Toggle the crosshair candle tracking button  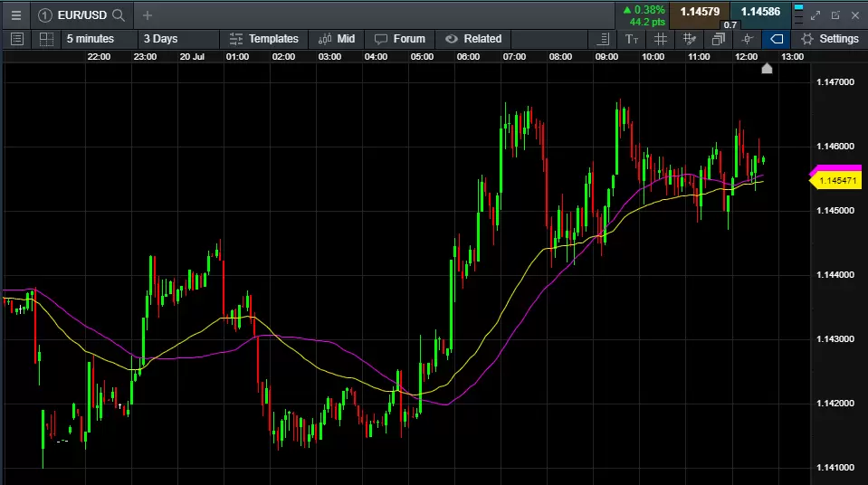tap(747, 39)
